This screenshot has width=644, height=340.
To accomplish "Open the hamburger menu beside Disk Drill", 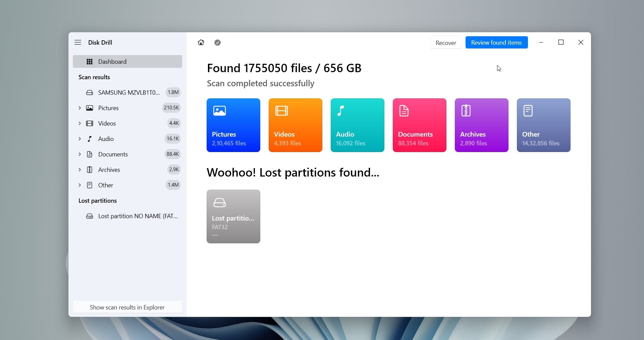I will click(x=78, y=42).
